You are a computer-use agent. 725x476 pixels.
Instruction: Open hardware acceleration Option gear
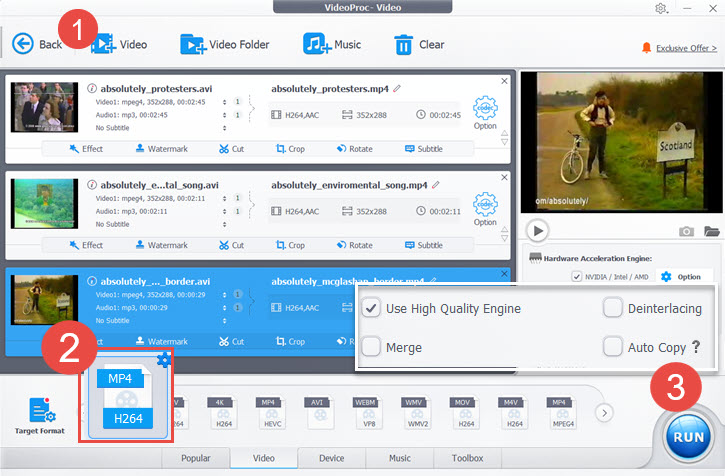point(681,277)
